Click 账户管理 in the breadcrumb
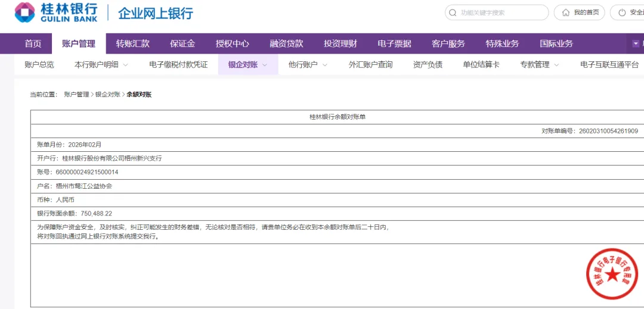Screen dimensions: 644x309 [x=76, y=95]
